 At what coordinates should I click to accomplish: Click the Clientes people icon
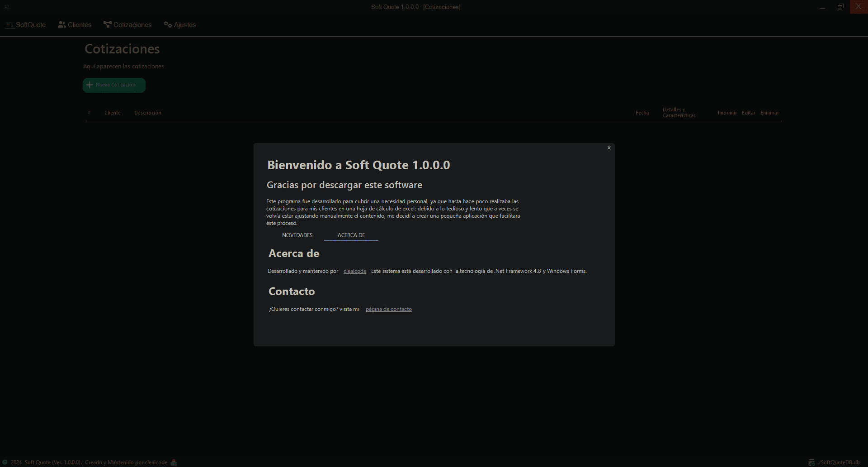(62, 24)
